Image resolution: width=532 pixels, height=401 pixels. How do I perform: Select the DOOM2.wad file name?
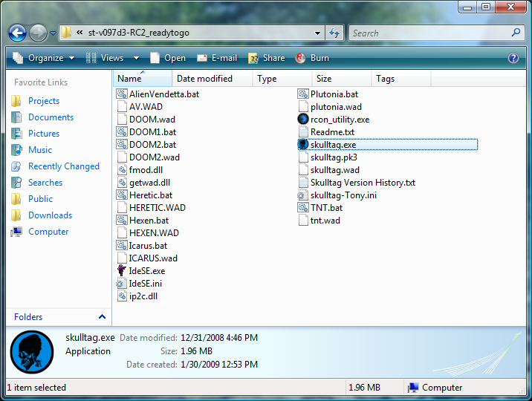click(x=155, y=157)
